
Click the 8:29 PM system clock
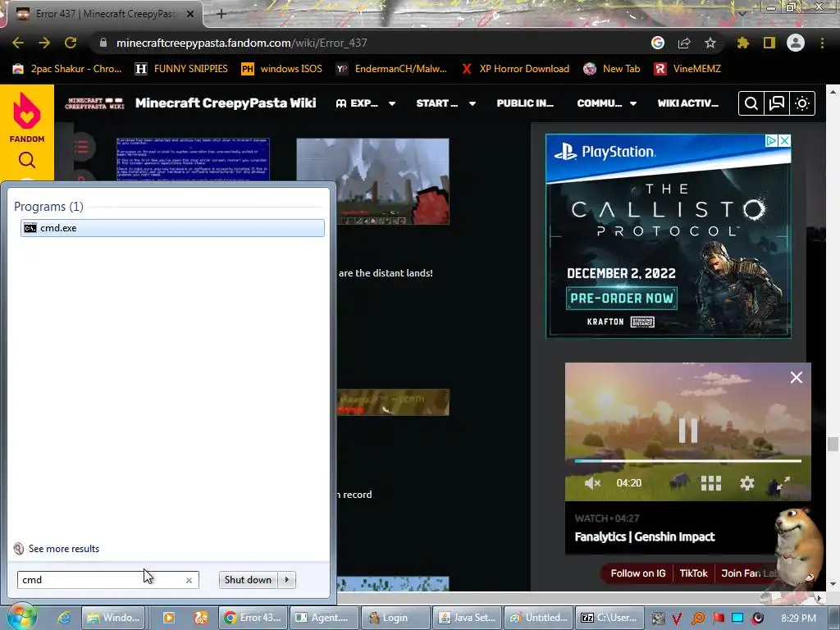(x=798, y=619)
